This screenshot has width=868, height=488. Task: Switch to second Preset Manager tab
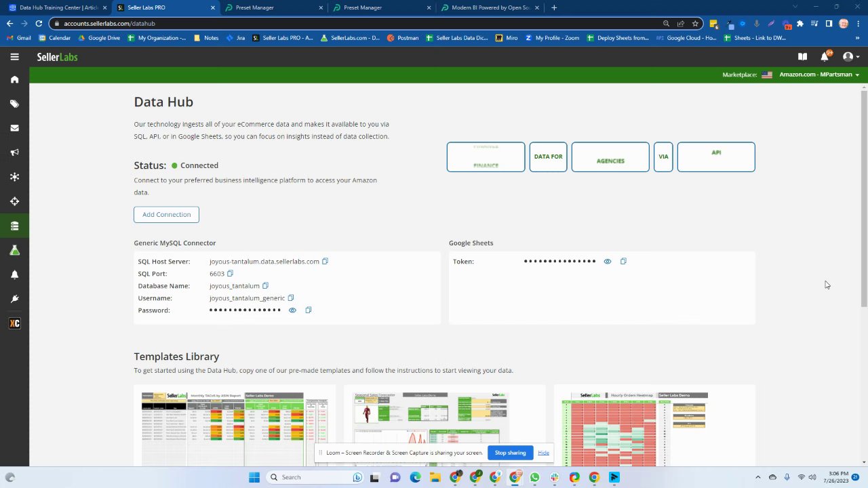(380, 7)
